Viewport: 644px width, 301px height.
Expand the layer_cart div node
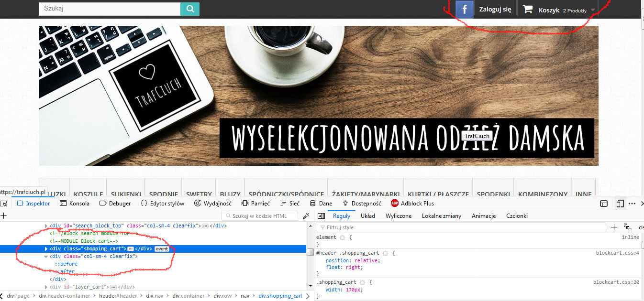point(46,287)
